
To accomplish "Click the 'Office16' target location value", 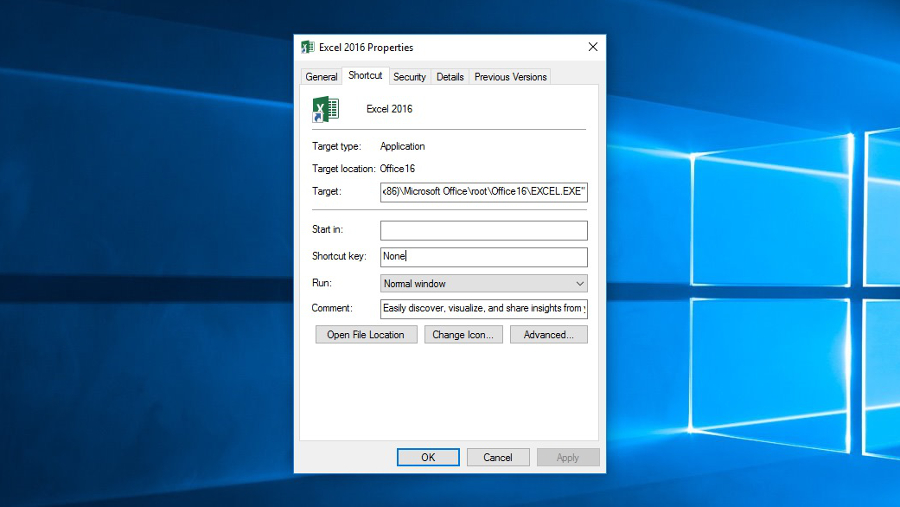I will pyautogui.click(x=397, y=169).
